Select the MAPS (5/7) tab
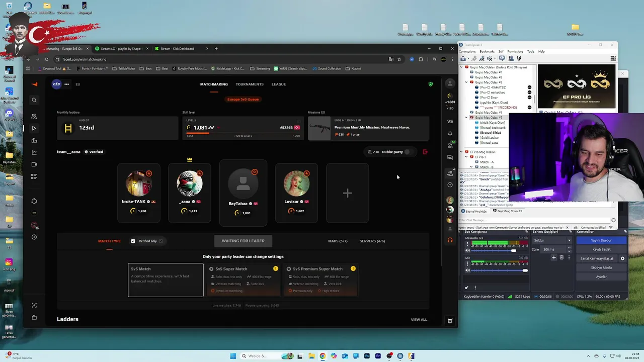Screen dimensions: 644x362 pos(338,241)
